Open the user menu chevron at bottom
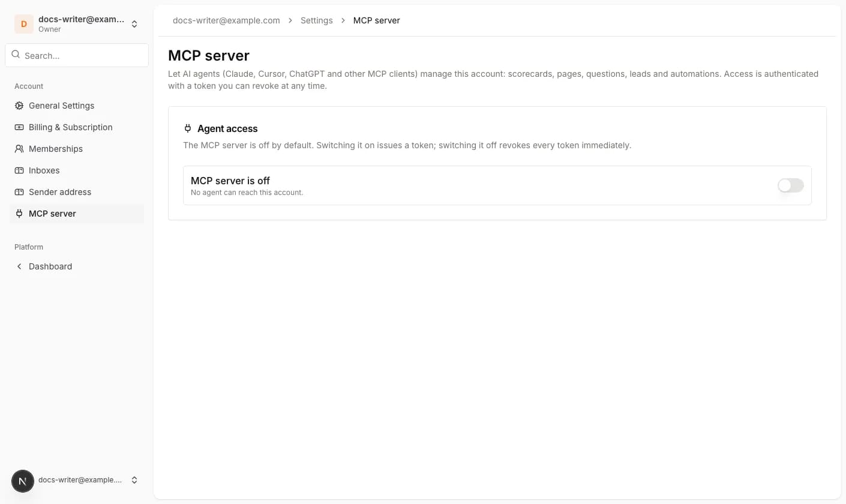This screenshot has width=846, height=504. click(134, 480)
